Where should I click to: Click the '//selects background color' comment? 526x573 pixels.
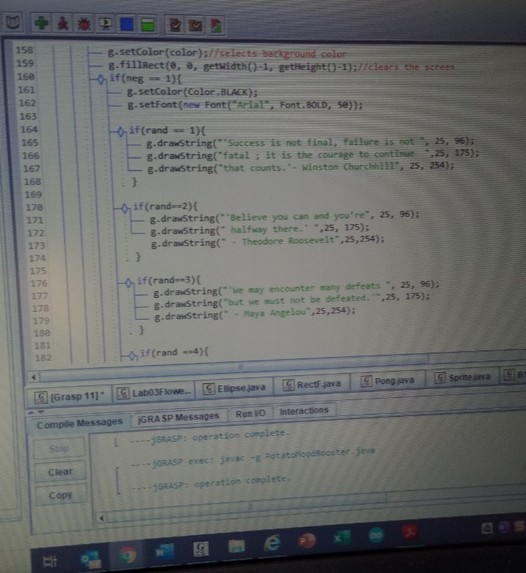tap(277, 54)
